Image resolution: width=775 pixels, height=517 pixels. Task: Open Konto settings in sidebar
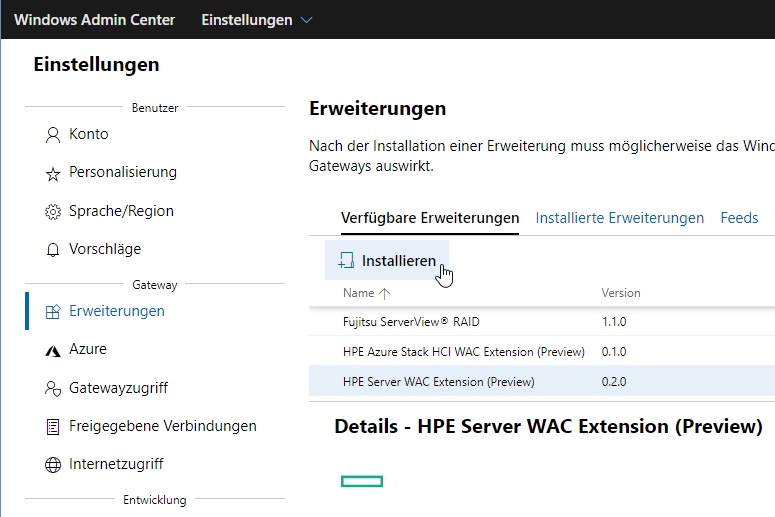(x=88, y=134)
